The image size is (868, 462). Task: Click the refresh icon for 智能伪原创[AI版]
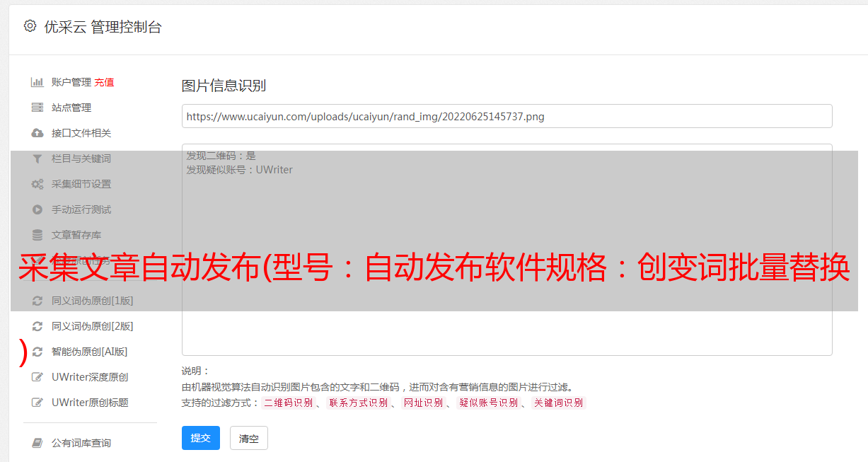[x=37, y=352]
